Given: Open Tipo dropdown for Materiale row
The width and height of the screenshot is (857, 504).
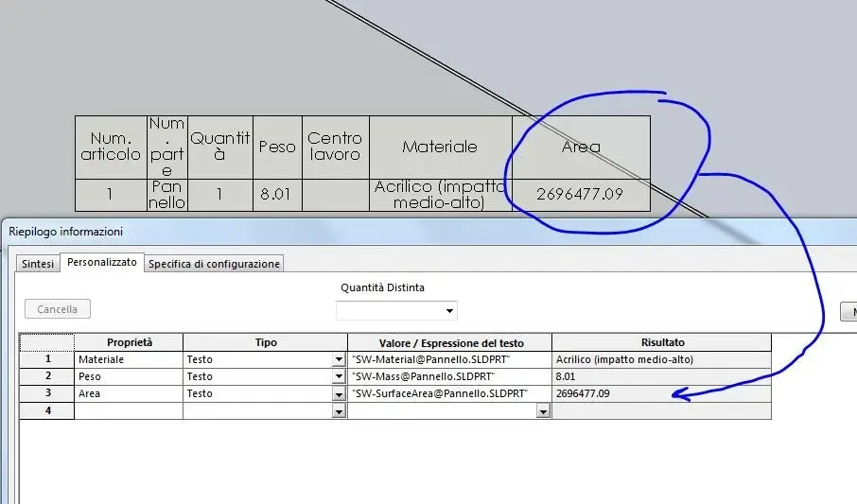Looking at the screenshot, I should pyautogui.click(x=339, y=359).
